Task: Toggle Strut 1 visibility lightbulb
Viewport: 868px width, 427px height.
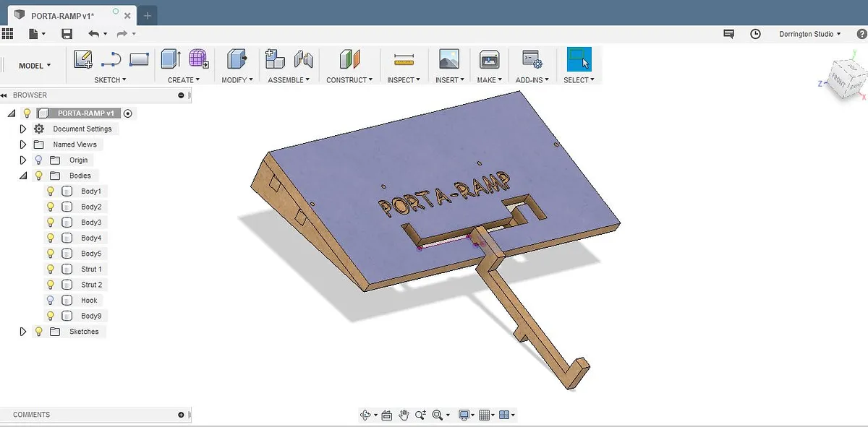Action: click(x=51, y=269)
